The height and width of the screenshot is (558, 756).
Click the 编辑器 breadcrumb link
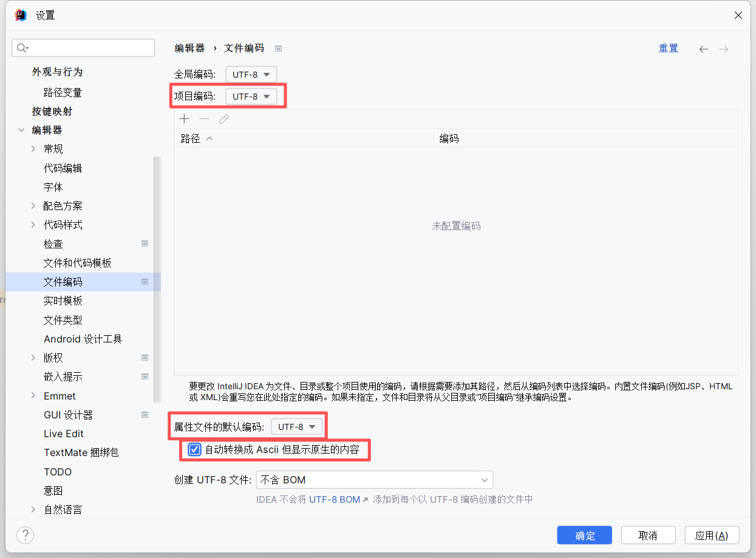tap(190, 48)
